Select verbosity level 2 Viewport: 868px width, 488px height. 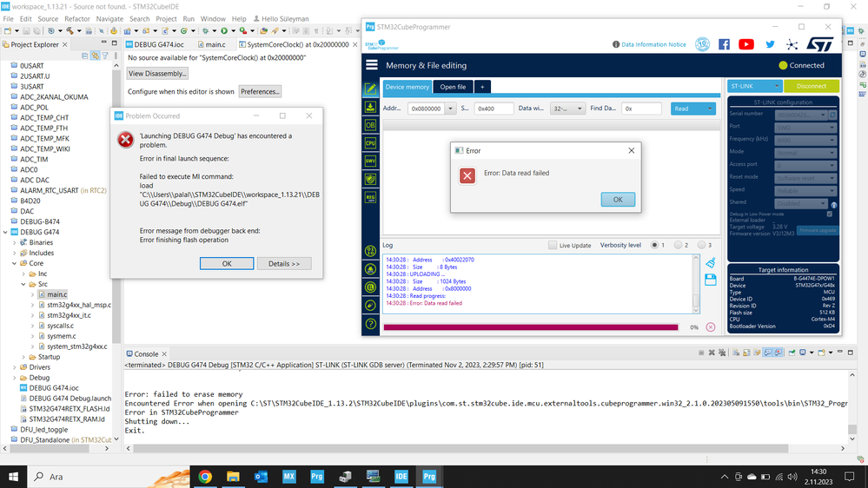click(x=678, y=245)
